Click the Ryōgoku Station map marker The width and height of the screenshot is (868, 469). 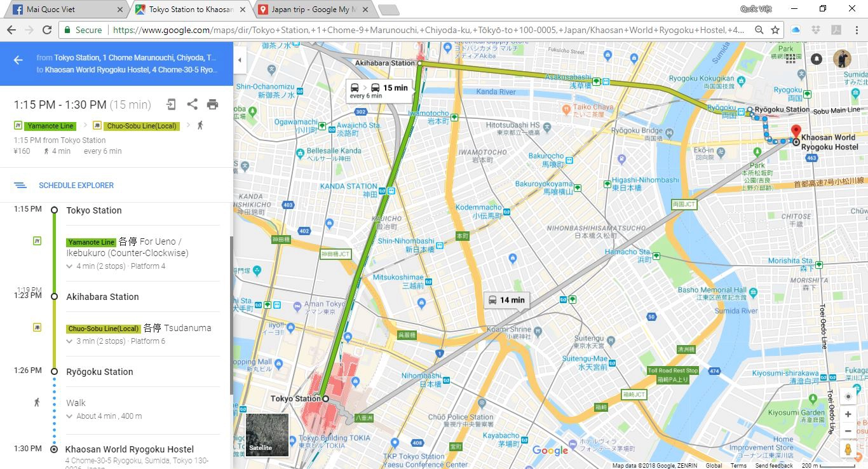(750, 110)
